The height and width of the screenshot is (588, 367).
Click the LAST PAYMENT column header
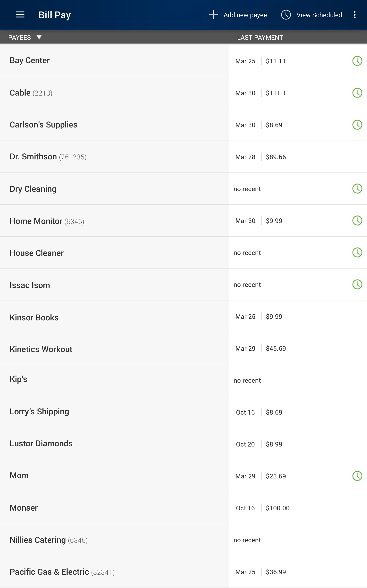[260, 37]
